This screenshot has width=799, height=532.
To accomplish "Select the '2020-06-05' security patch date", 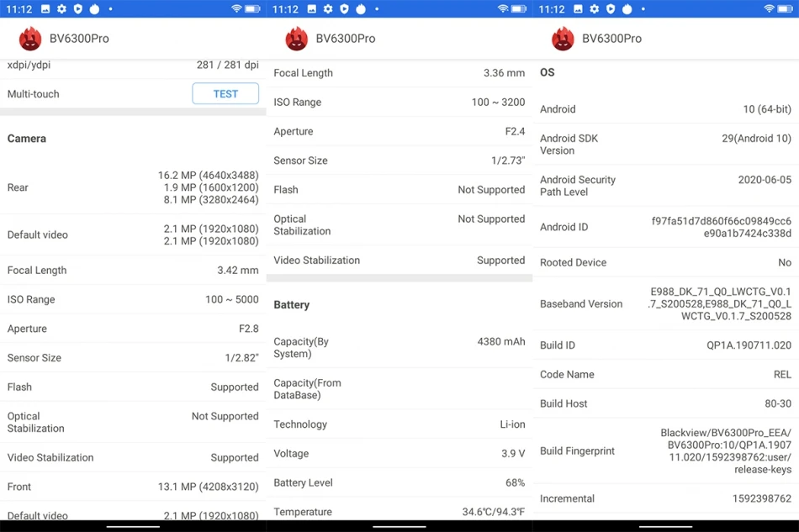I will [765, 180].
